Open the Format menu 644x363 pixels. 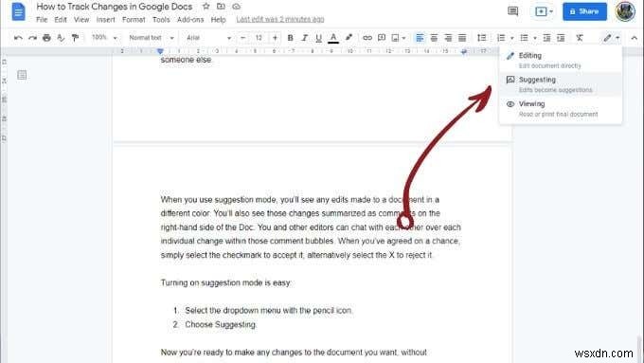(134, 19)
